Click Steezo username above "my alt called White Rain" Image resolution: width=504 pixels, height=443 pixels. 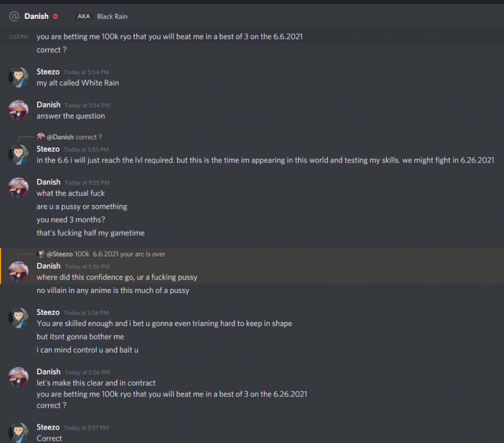pos(48,71)
